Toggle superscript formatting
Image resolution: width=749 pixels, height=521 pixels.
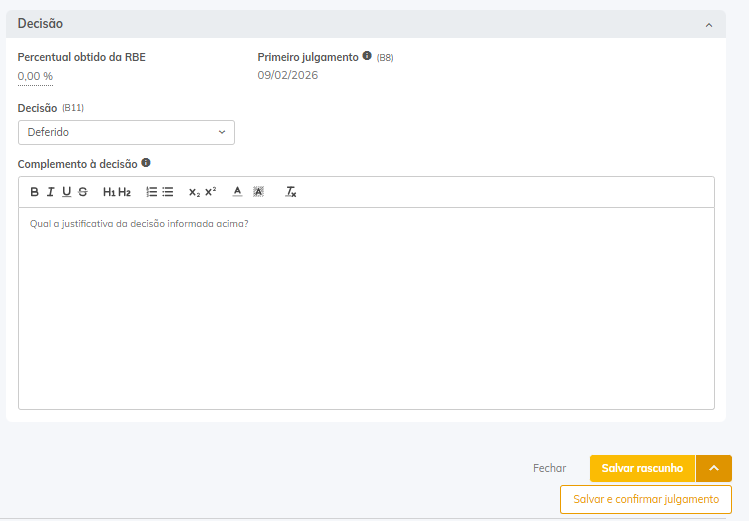(x=210, y=192)
